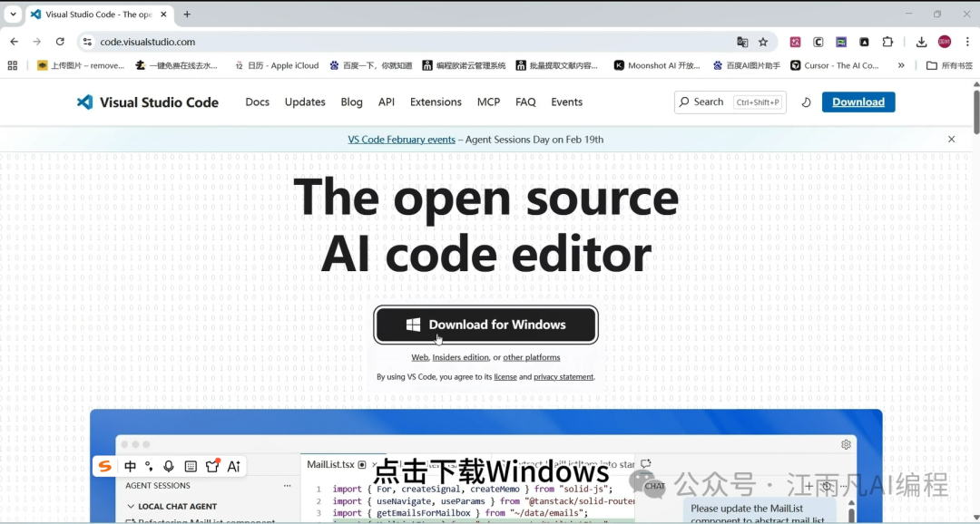
Task: Click the address bar URL code.visualstudio.com
Action: (x=148, y=42)
